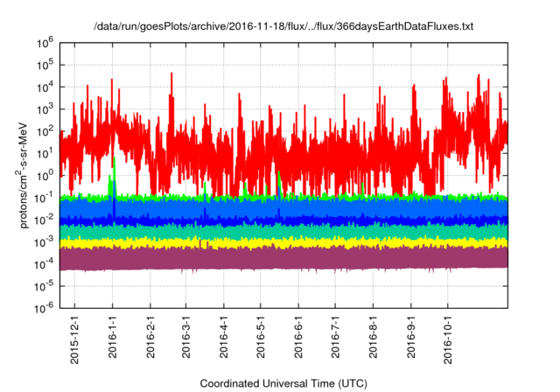Image resolution: width=560 pixels, height=392 pixels.
Task: Click the 10^6 y-axis tick label
Action: pyautogui.click(x=45, y=43)
